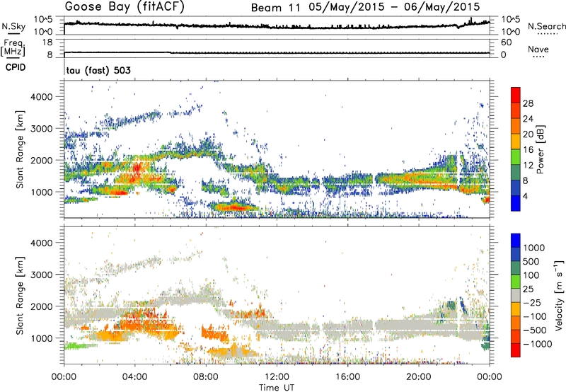Image resolution: width=566 pixels, height=392 pixels.
Task: Click the Velocity [m s-1] colorbar title
Action: click(x=559, y=295)
